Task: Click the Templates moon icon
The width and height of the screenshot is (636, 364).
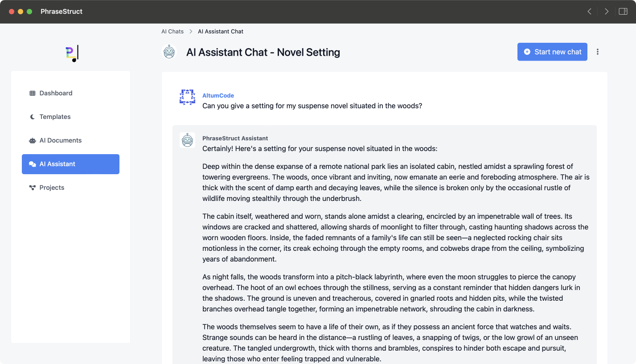Action: tap(33, 117)
